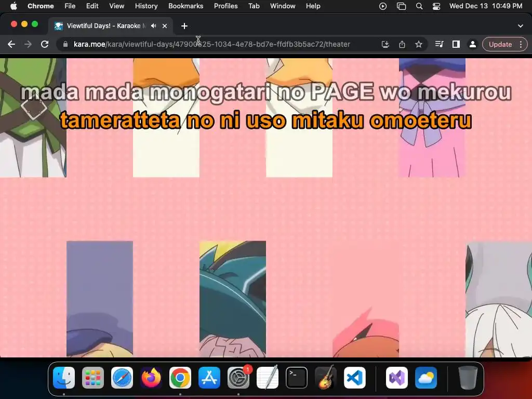Switch to Chrome in the Dock
Screen dimensions: 532x399
[180, 378]
